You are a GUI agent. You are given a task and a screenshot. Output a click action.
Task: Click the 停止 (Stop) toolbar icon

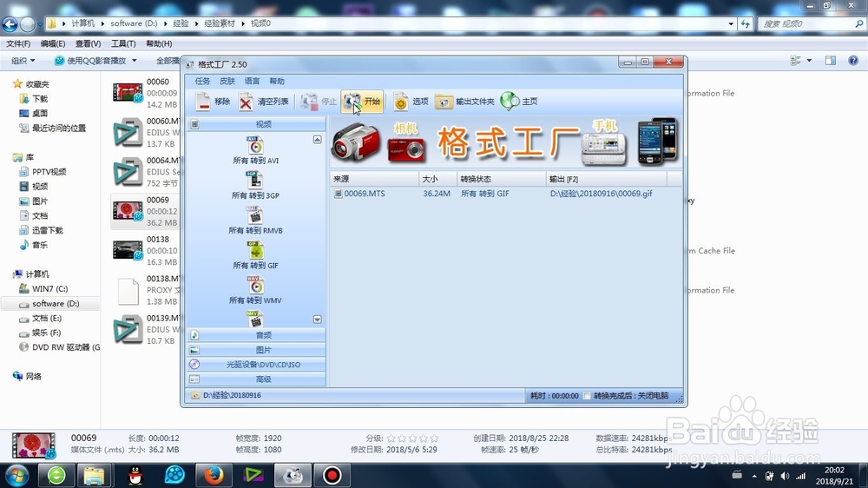click(x=319, y=102)
